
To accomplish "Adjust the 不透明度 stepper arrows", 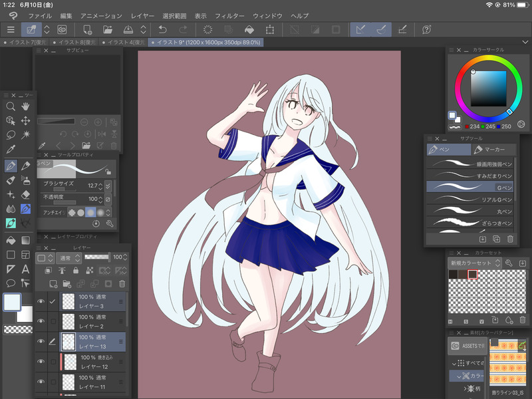I will [100, 199].
